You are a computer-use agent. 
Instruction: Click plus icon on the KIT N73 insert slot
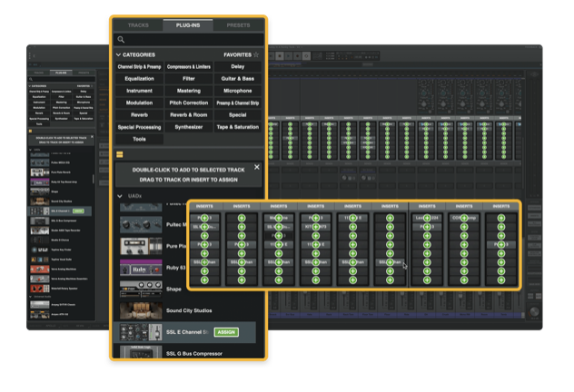point(315,227)
